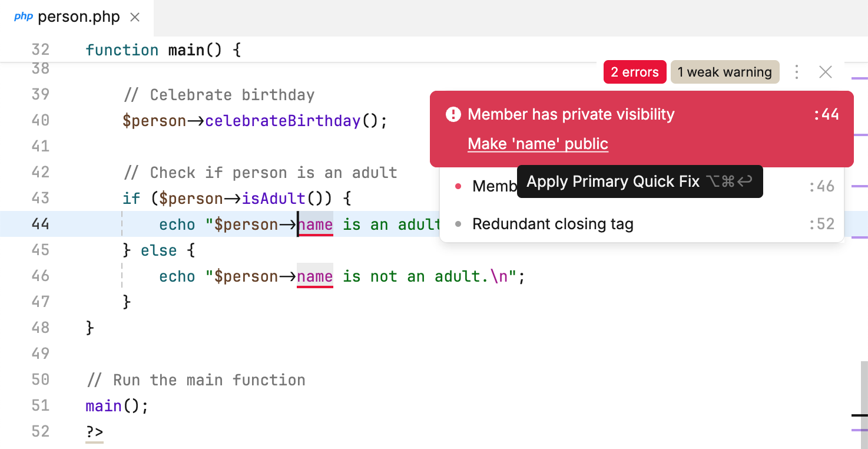Click the gray bullet of weak warning
The height and width of the screenshot is (449, 868).
(458, 224)
